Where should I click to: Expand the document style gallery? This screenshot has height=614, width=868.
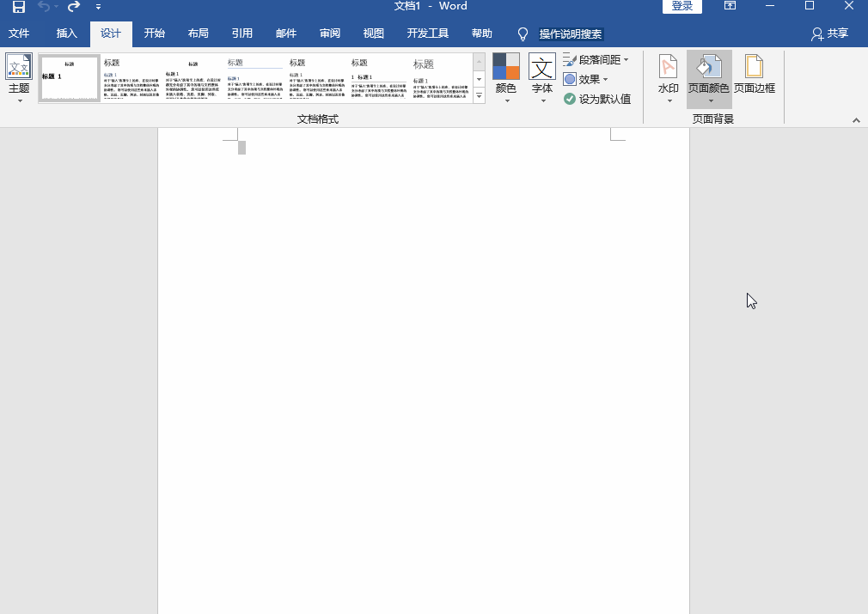[479, 95]
